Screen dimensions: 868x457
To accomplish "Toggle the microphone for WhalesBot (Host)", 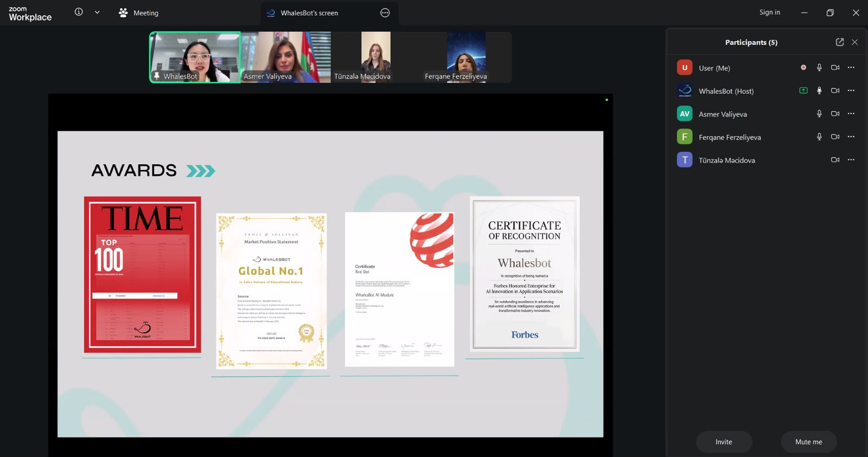I will point(819,91).
